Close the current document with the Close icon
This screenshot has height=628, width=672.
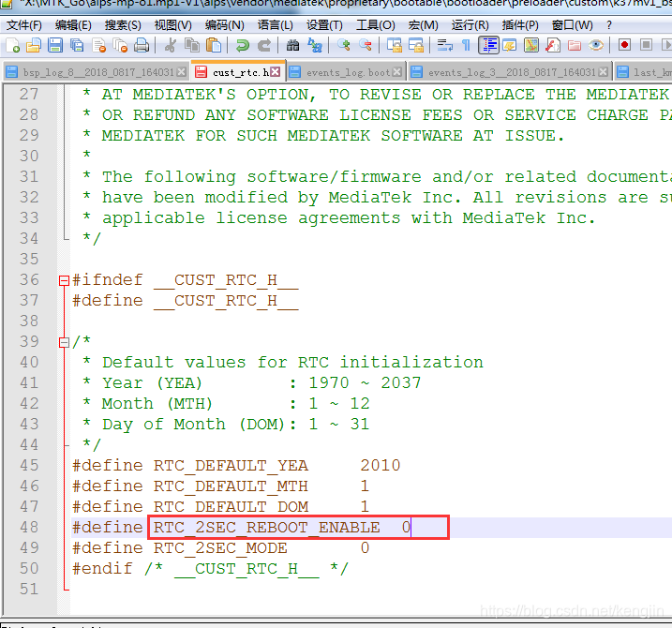[x=99, y=45]
